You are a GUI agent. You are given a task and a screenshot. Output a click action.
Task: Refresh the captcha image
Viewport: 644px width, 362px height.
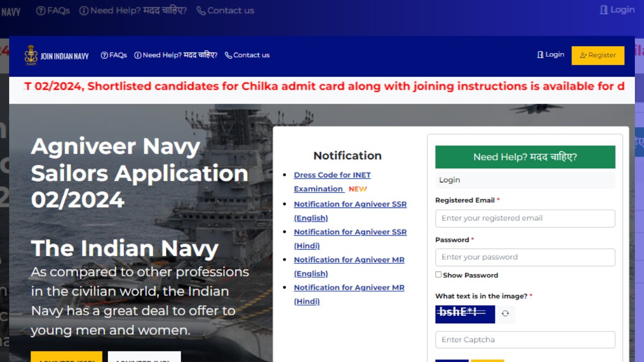[505, 314]
